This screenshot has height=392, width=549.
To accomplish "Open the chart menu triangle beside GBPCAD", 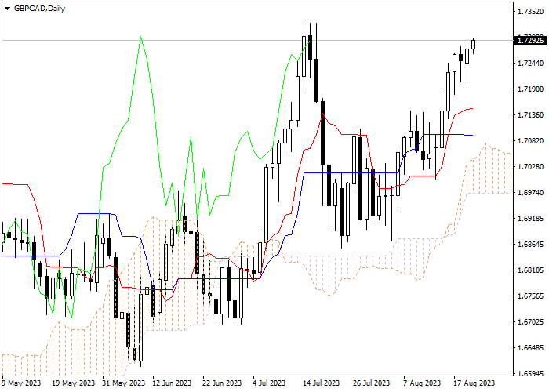I will pyautogui.click(x=7, y=9).
